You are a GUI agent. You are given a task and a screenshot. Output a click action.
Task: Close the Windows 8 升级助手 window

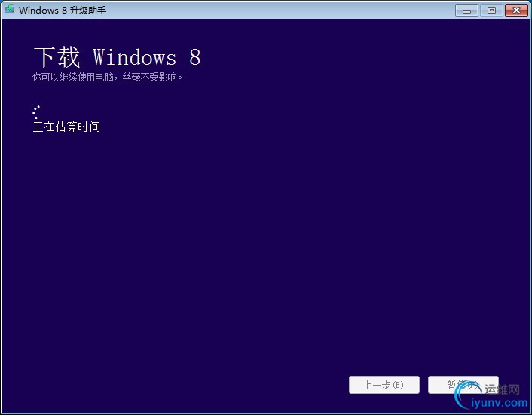tap(516, 11)
